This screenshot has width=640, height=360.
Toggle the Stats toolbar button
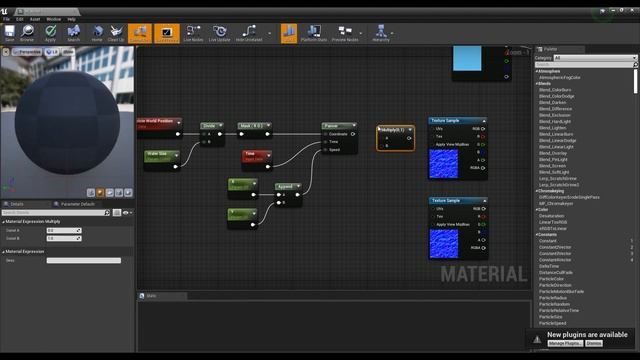(x=289, y=33)
